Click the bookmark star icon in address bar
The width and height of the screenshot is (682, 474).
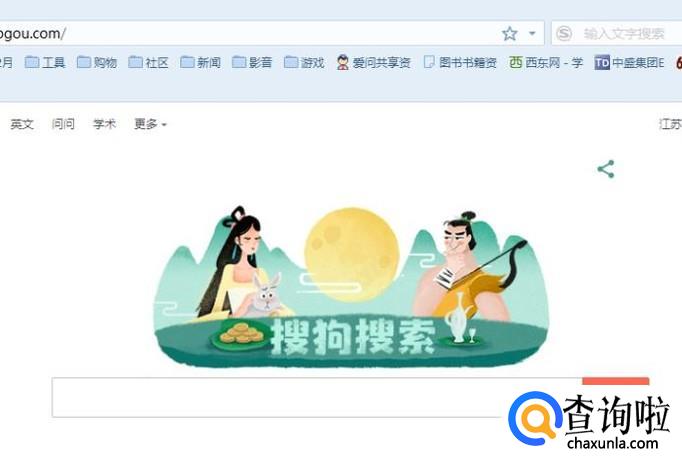509,33
